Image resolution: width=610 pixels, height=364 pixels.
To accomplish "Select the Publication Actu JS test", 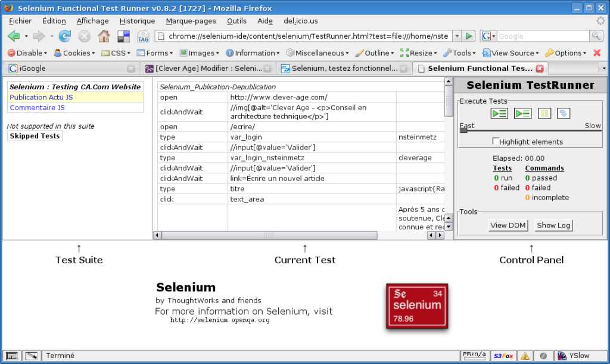I will click(41, 97).
